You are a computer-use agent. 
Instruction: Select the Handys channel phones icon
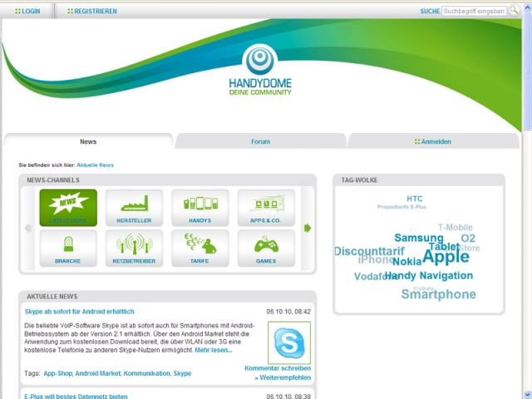(x=200, y=204)
